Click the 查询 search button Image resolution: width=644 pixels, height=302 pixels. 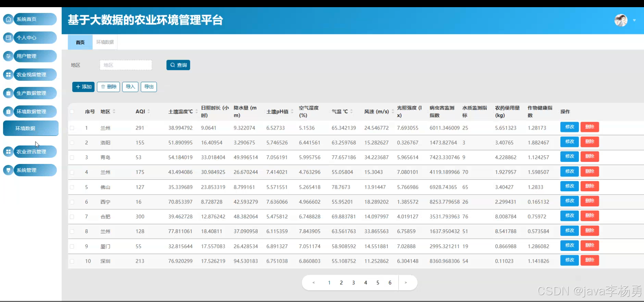[178, 65]
